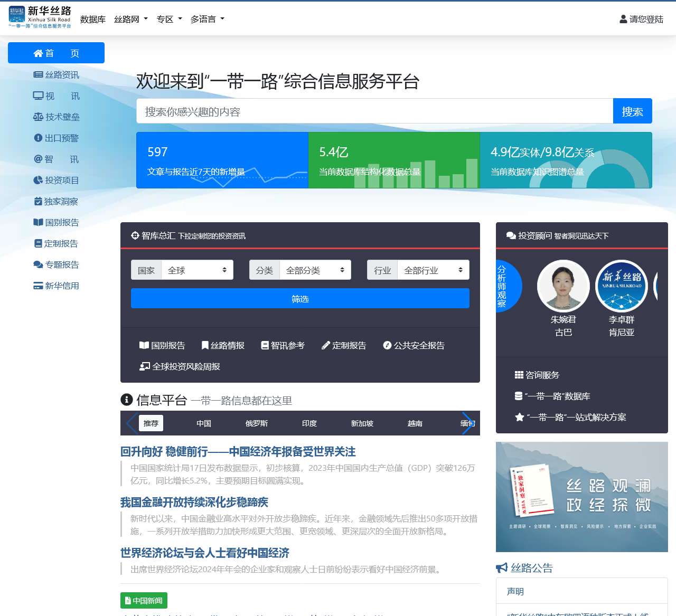Image resolution: width=676 pixels, height=616 pixels.
Task: Expand the 分类 category selector
Action: (315, 270)
